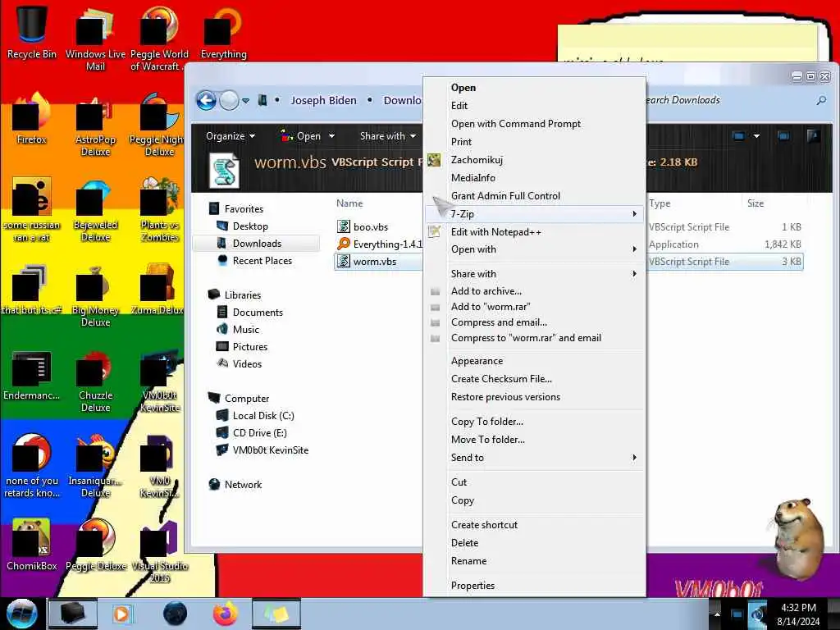Open Big Money Deluxe desktop icon
This screenshot has width=840, height=630.
point(95,295)
